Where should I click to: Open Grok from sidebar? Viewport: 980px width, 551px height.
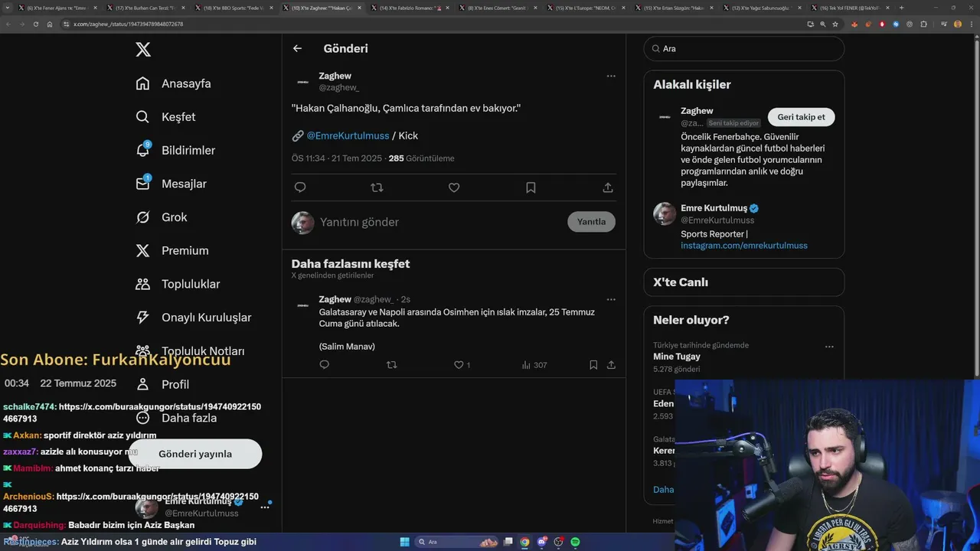(162, 217)
